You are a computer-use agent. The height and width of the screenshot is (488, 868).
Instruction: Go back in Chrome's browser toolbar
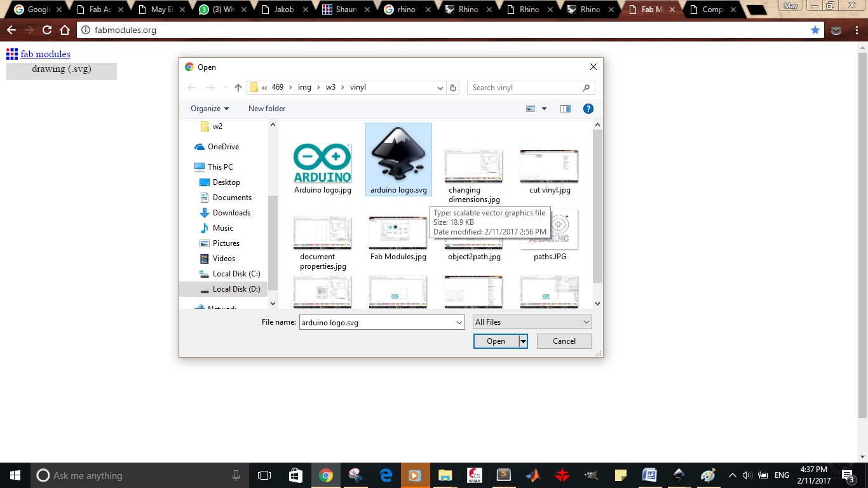tap(11, 30)
